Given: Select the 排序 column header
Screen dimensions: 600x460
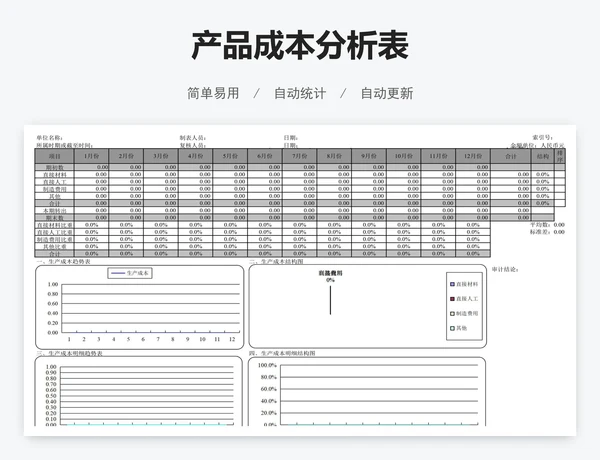Looking at the screenshot, I should coord(560,156).
